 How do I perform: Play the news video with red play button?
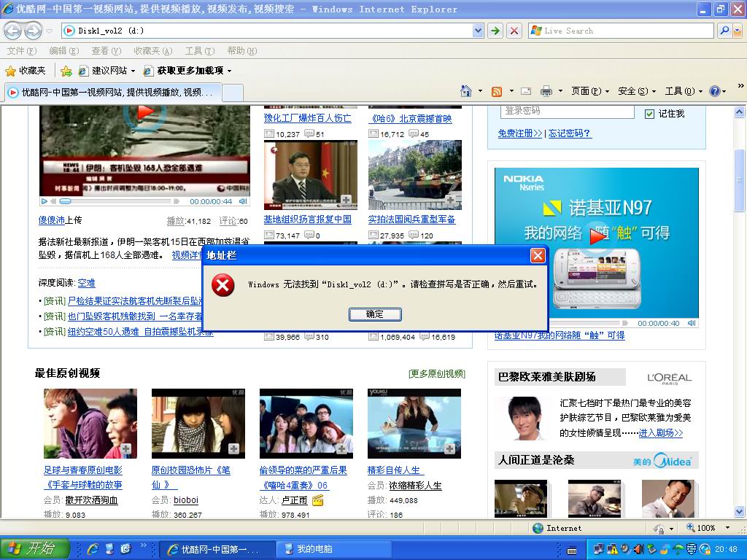pos(145,113)
